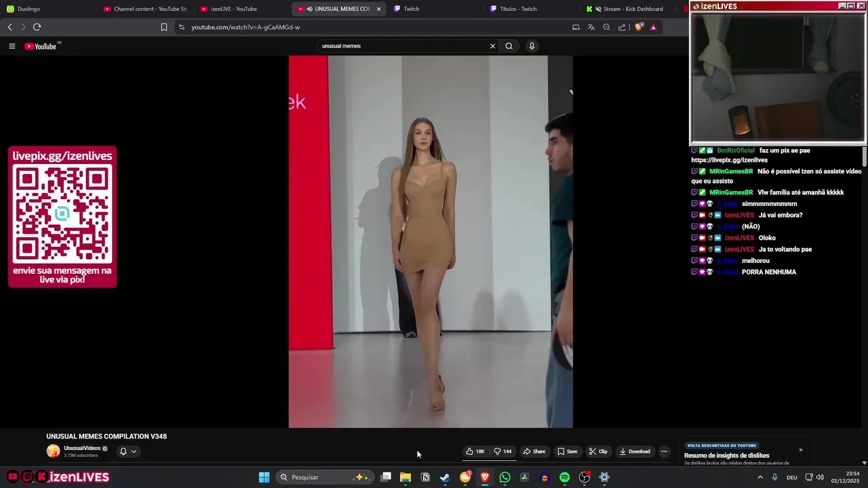The image size is (868, 488).
Task: Open the UnusualVideos channel name
Action: pos(82,448)
